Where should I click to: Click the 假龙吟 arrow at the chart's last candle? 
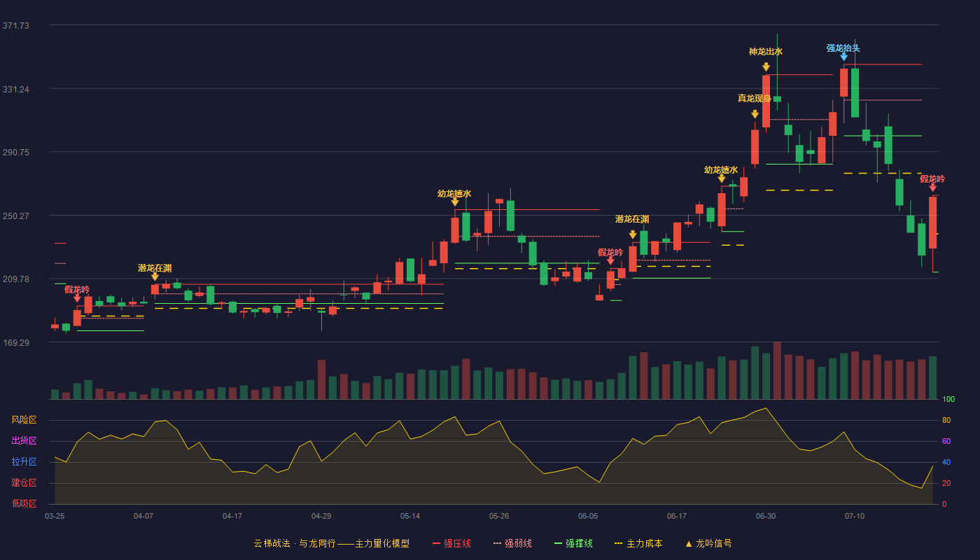coord(932,188)
